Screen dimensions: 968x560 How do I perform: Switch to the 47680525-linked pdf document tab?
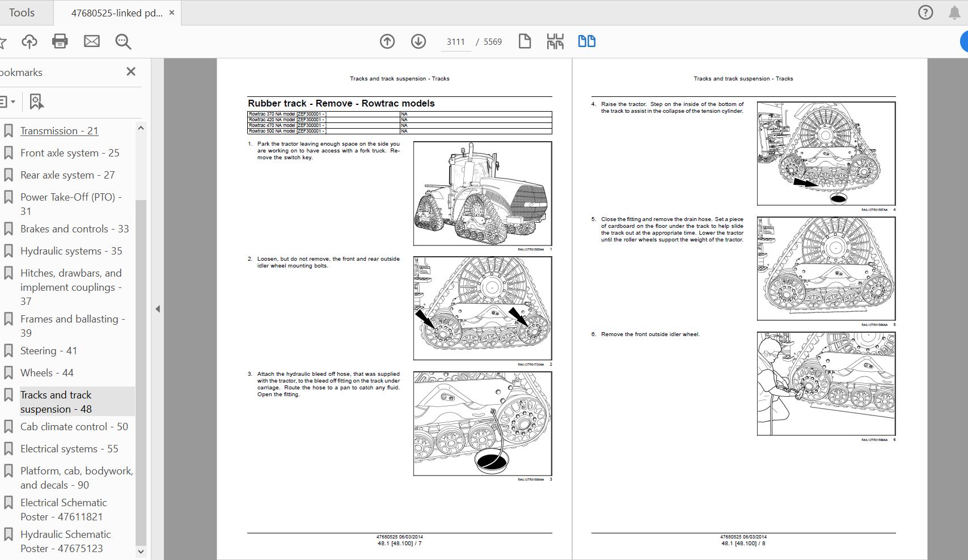pos(116,12)
